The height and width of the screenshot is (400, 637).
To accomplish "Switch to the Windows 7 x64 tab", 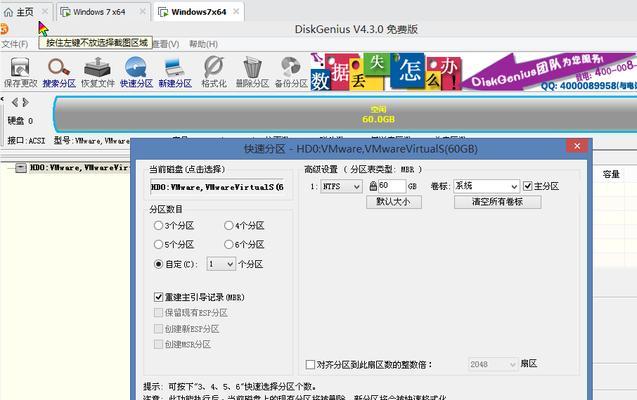I will (99, 12).
